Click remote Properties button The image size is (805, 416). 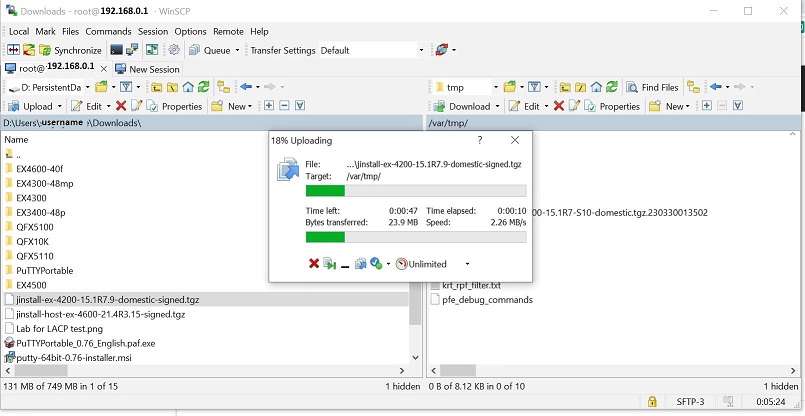pyautogui.click(x=612, y=106)
